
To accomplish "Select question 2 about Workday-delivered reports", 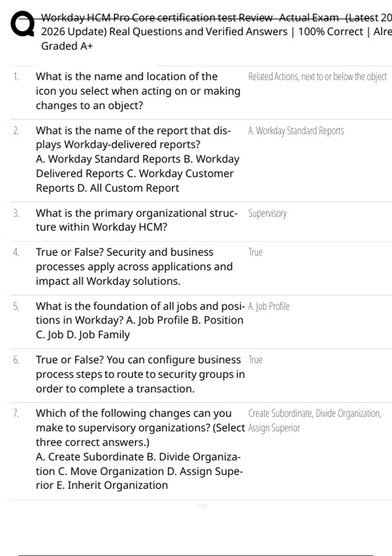I will (x=137, y=159).
